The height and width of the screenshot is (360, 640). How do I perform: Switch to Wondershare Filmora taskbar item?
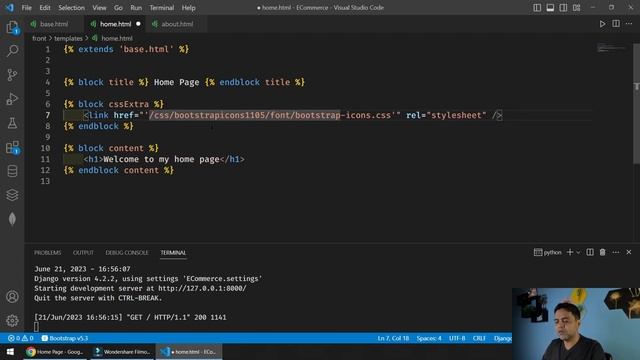[122, 351]
